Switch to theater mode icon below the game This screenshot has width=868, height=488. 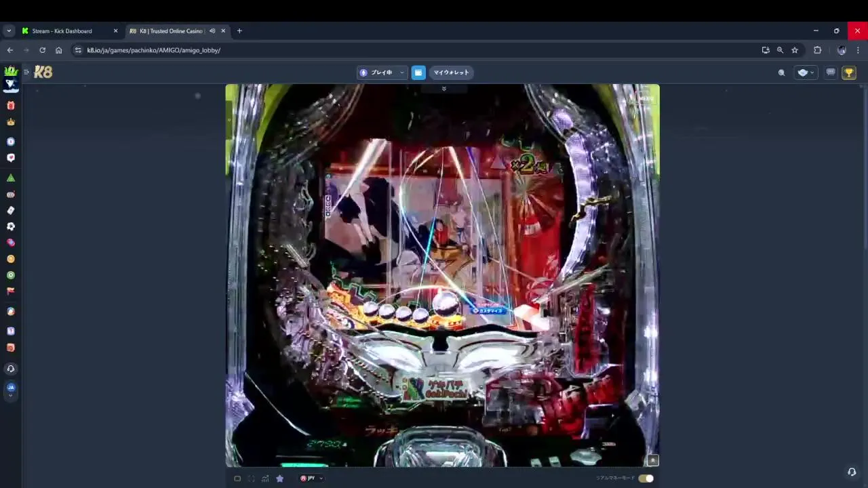pos(237,479)
